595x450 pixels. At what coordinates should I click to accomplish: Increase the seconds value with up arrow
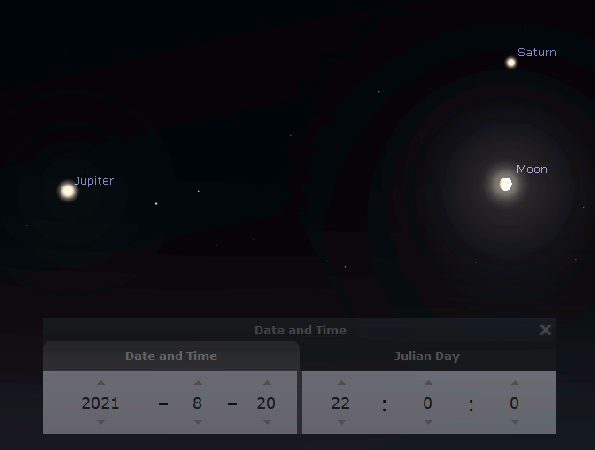(515, 383)
